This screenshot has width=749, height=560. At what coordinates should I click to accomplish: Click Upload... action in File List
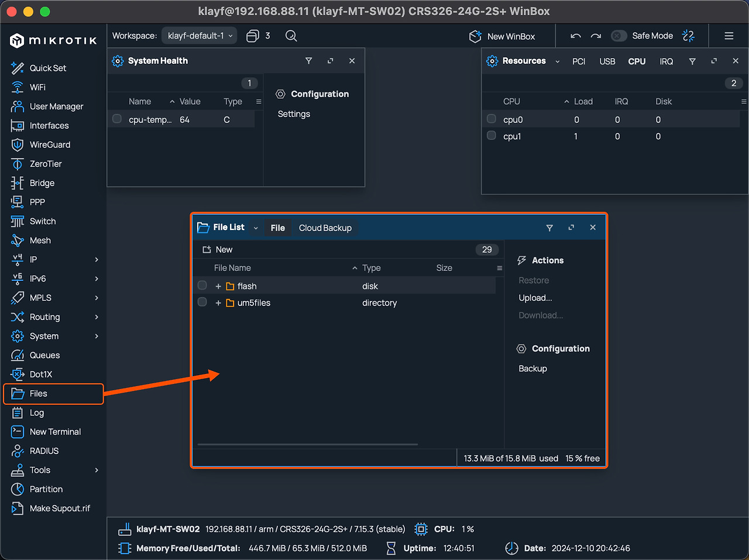535,298
